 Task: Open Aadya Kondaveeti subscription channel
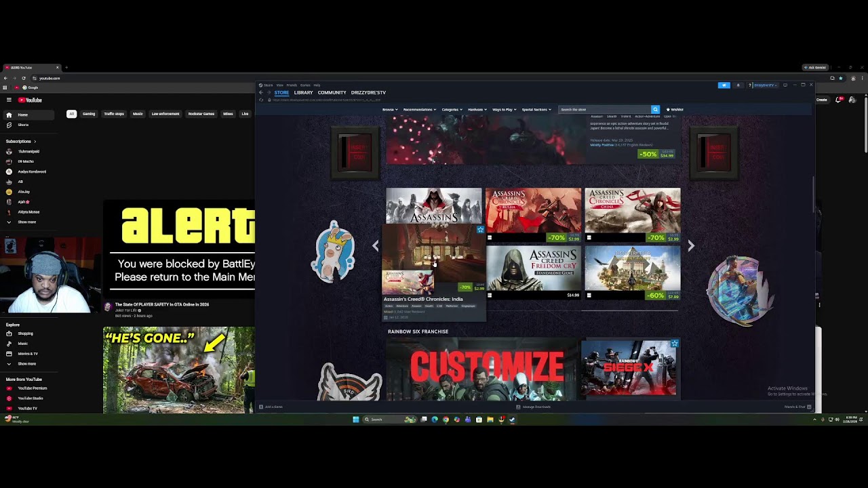pos(27,171)
